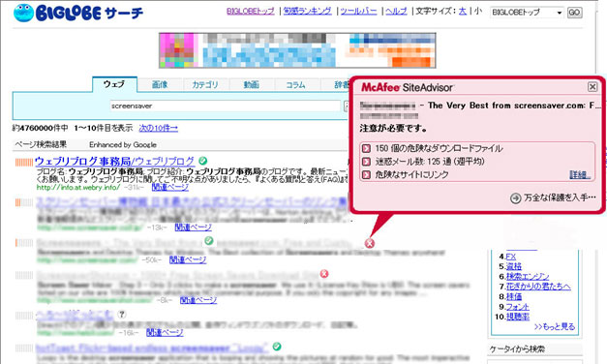The width and height of the screenshot is (607, 364).
Task: Click the 旬感ランキング link
Action: pos(307,11)
